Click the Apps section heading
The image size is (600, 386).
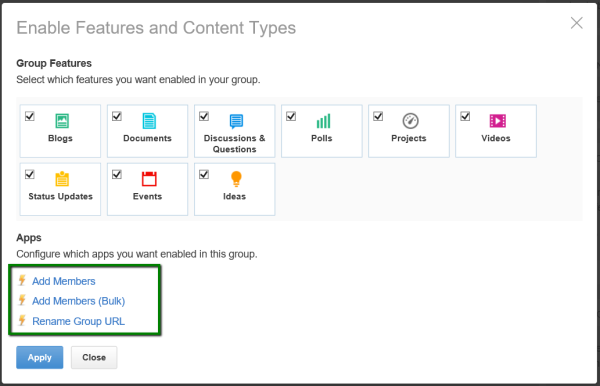tap(29, 238)
